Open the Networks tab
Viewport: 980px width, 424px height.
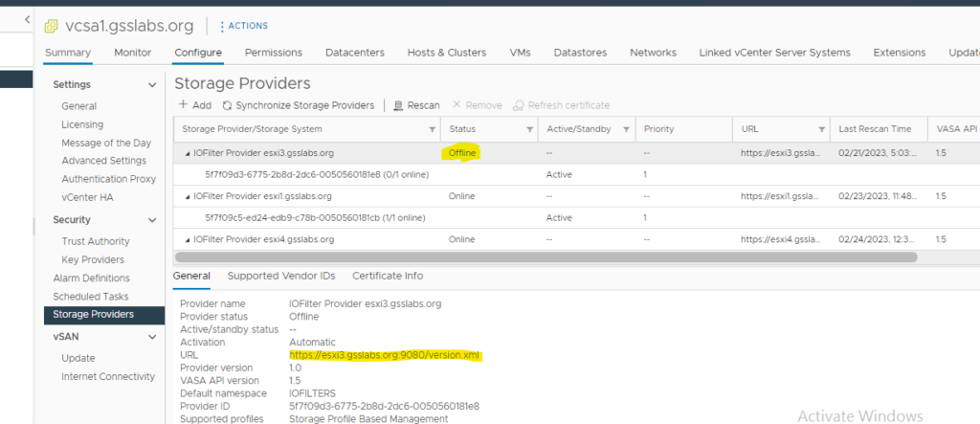(x=653, y=53)
